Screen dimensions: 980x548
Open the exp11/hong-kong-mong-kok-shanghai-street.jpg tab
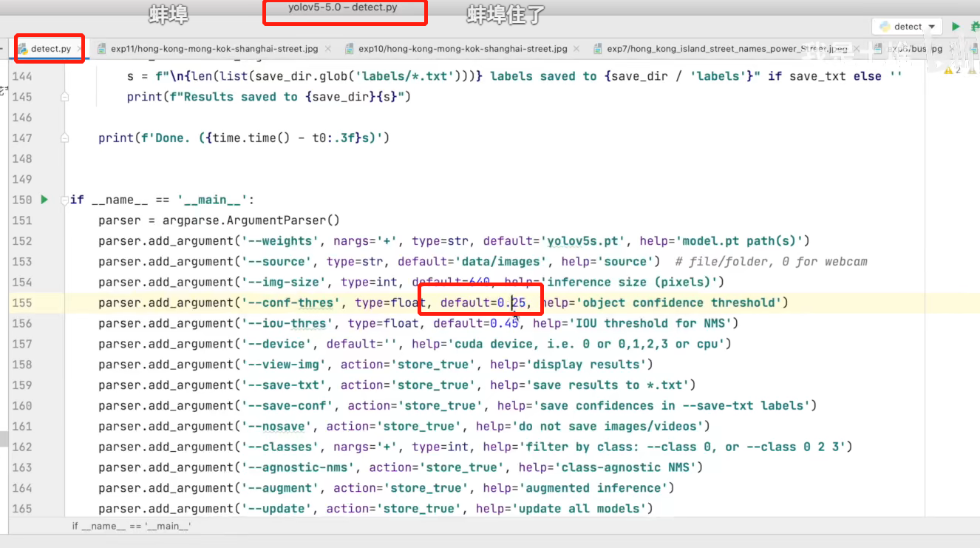(x=214, y=49)
